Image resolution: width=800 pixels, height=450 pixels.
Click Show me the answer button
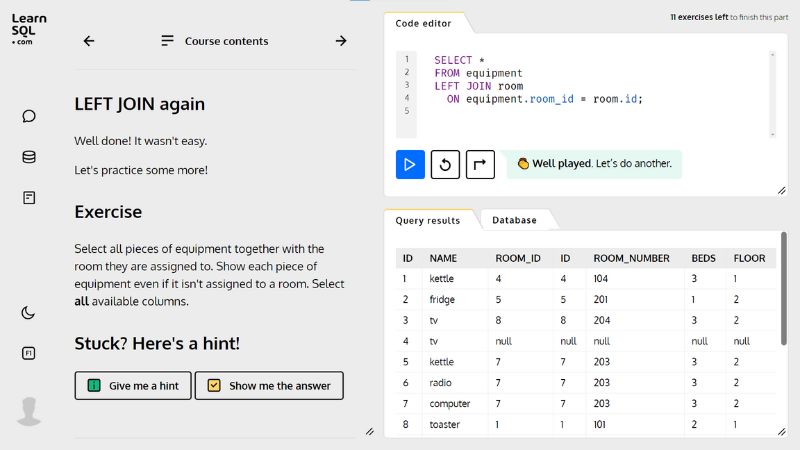(x=269, y=386)
